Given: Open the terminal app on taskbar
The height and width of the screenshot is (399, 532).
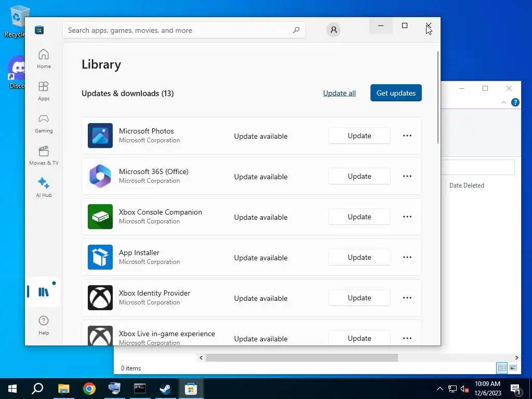Looking at the screenshot, I should tap(140, 389).
